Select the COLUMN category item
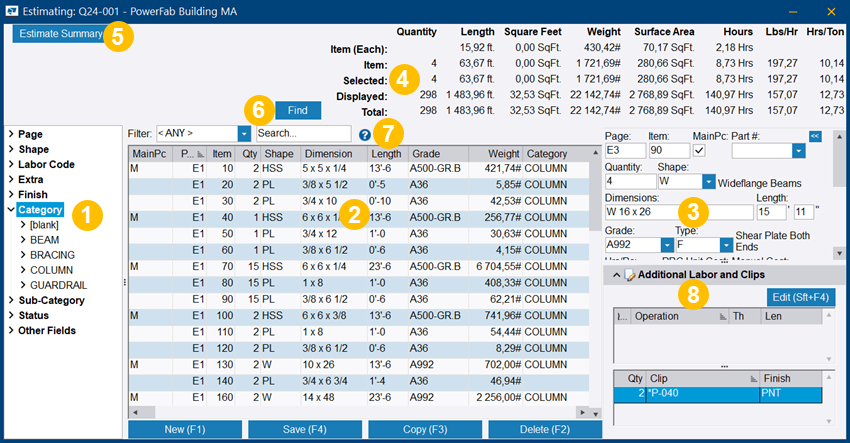The image size is (850, 443). (x=51, y=270)
